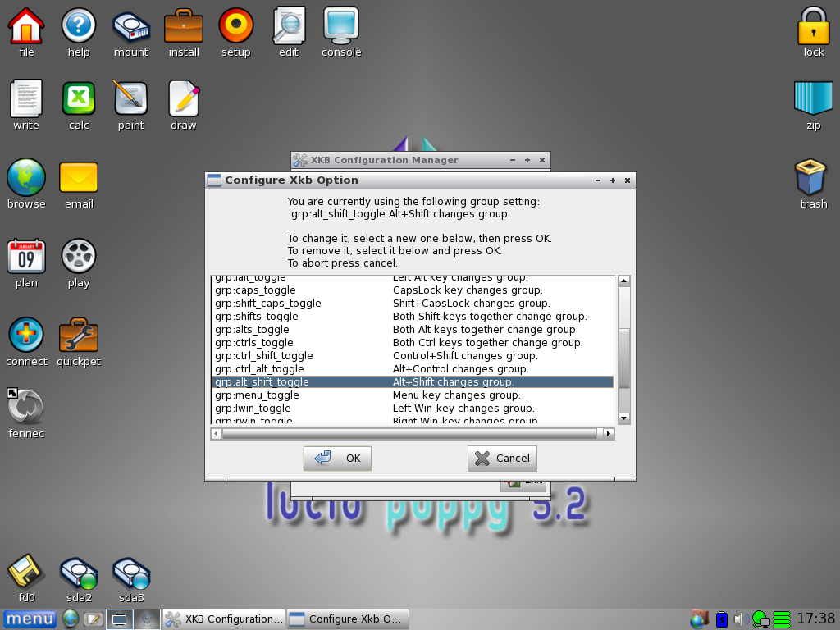Switch to Configure Xkb Option taskbar entry

click(x=348, y=619)
